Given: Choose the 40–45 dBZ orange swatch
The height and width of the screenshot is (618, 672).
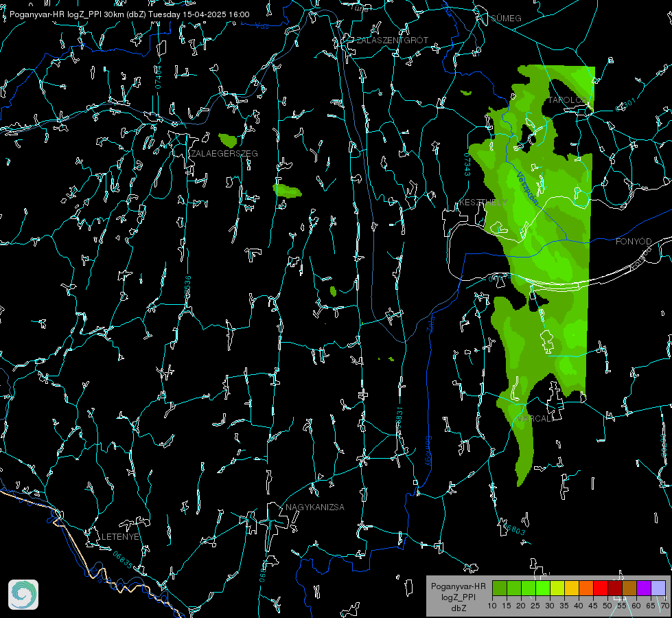Looking at the screenshot, I should tap(586, 588).
